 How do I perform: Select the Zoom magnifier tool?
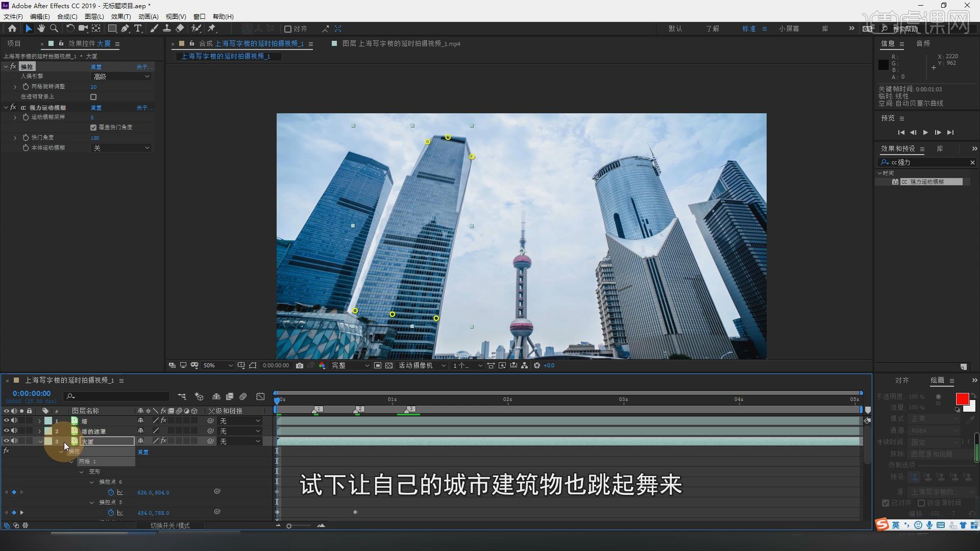[54, 29]
